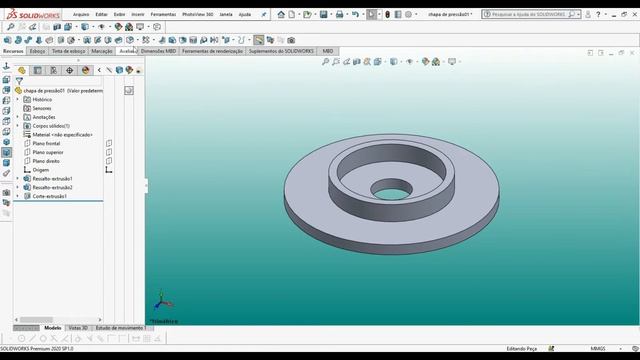Click the Edit Appearance icon in viewport toolbar

426,62
